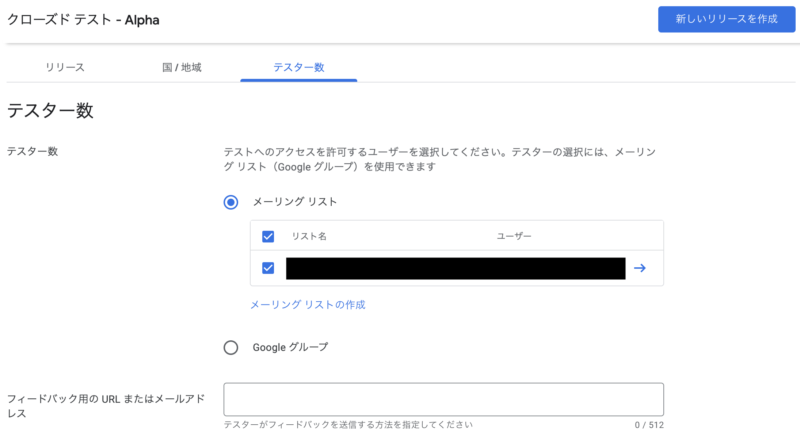Screen dimensions: 800x436
Task: Select the テスター数 tab
Action: [x=298, y=67]
